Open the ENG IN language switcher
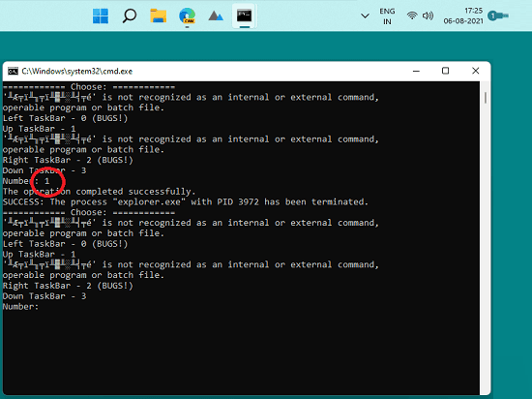Image resolution: width=532 pixels, height=399 pixels. tap(387, 16)
